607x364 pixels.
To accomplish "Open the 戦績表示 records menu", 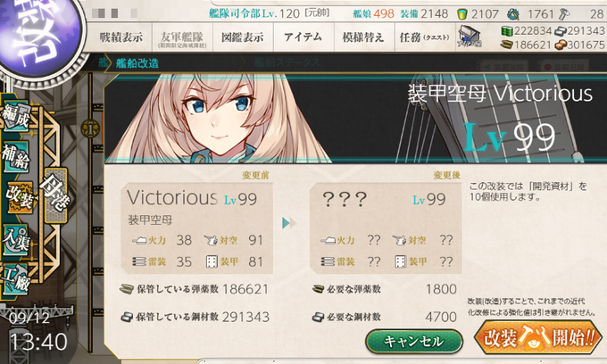I will 121,37.
